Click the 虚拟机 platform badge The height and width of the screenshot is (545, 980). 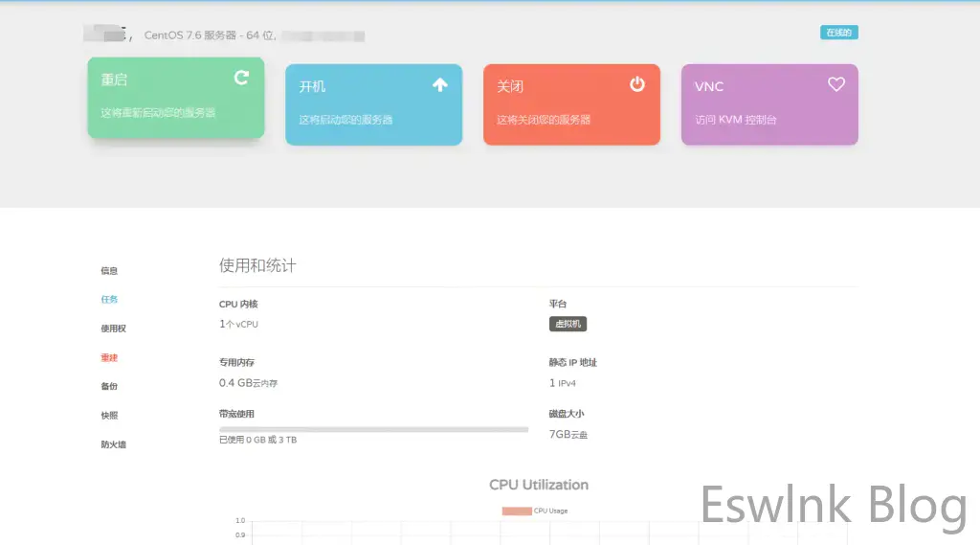click(x=568, y=325)
